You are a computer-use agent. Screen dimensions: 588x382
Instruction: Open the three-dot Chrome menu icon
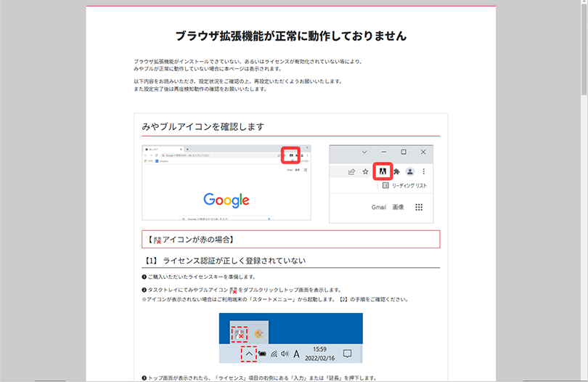coord(424,171)
